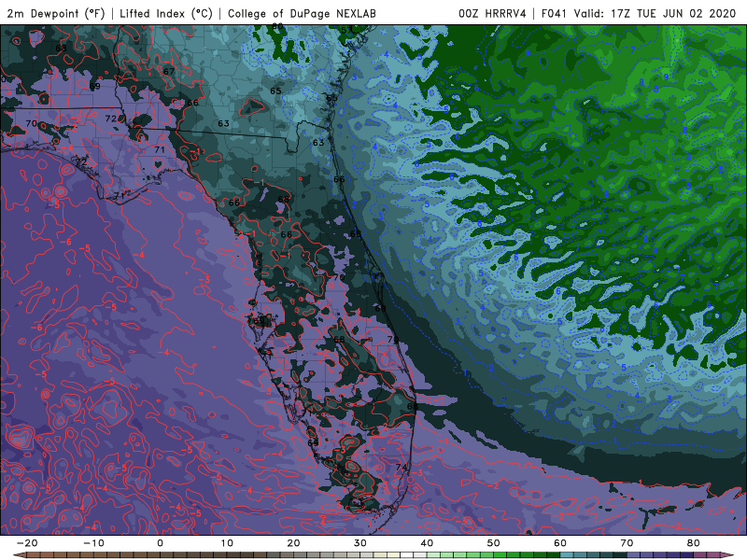Click the '00Z HRRRV4' model run label

(492, 13)
